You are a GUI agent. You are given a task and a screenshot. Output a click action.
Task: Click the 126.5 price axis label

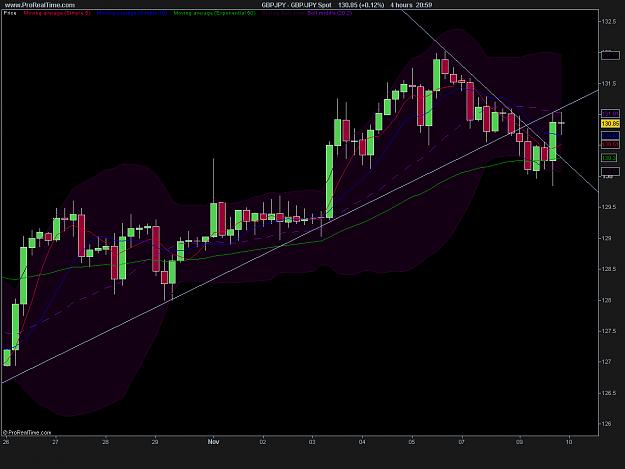coord(608,393)
